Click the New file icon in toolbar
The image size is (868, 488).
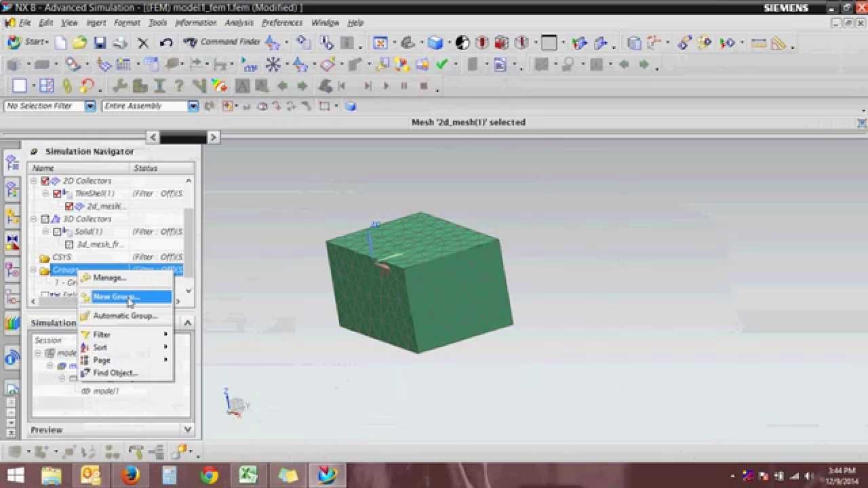coord(60,43)
